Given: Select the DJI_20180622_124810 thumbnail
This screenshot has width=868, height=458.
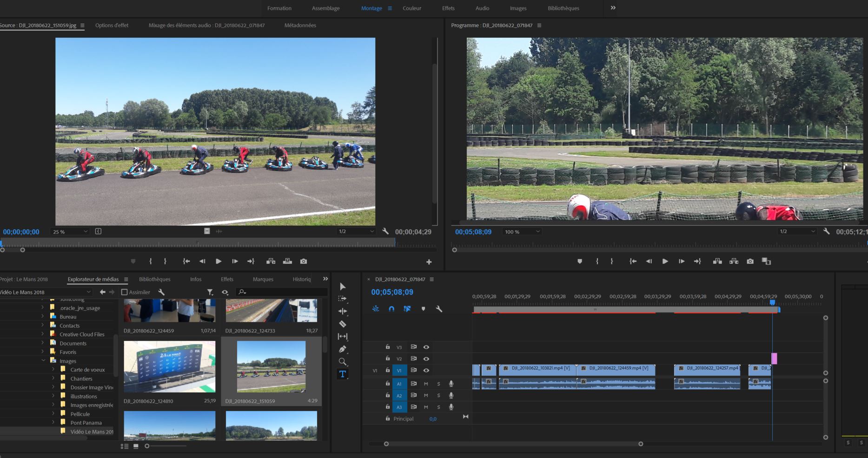Looking at the screenshot, I should 170,367.
